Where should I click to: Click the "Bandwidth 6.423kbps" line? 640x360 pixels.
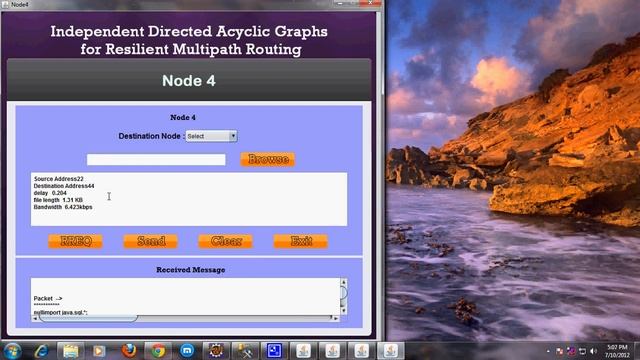click(x=63, y=207)
